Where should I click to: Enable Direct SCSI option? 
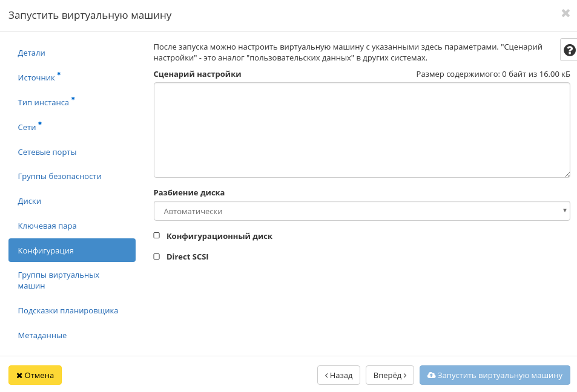coord(156,256)
